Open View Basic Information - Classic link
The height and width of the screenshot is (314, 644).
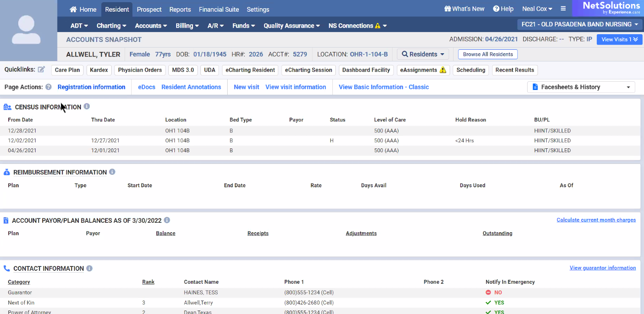[x=384, y=87]
